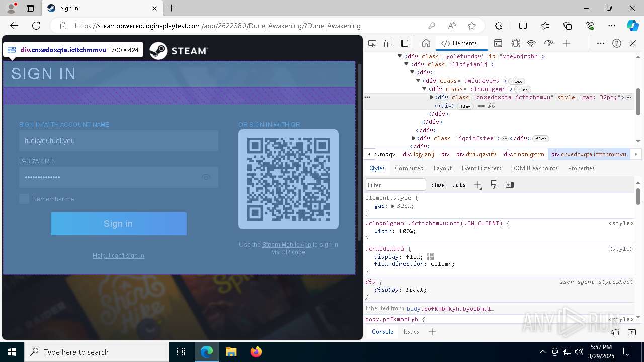This screenshot has width=644, height=362.
Task: Click the inspect element picker icon
Action: coord(372,43)
